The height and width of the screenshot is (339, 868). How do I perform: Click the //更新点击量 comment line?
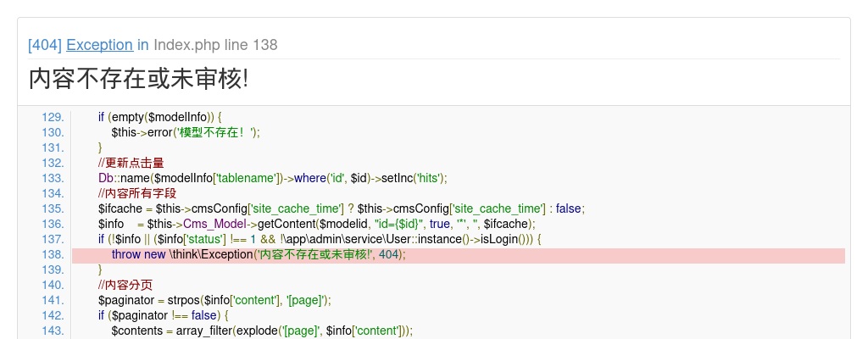point(131,163)
